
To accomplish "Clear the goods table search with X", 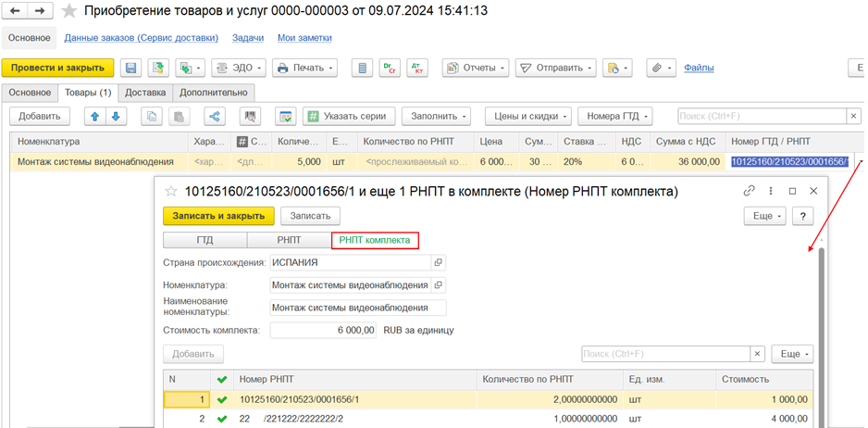I will [853, 117].
